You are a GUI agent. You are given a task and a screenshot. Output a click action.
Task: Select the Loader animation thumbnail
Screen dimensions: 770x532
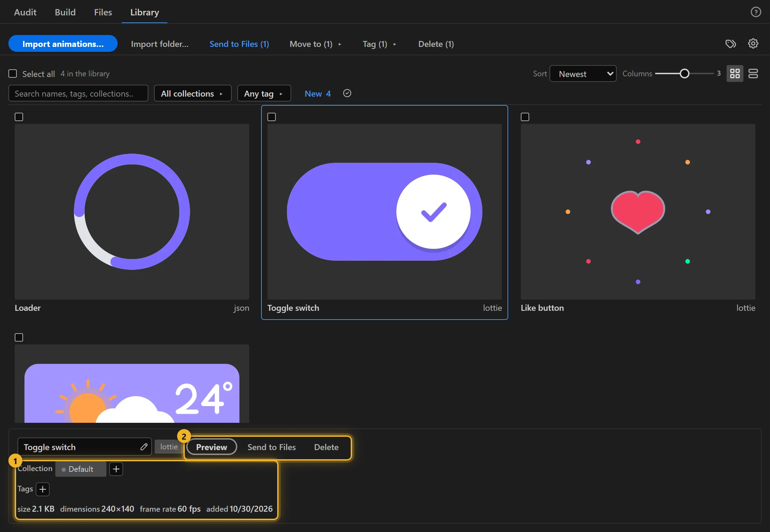click(x=132, y=211)
